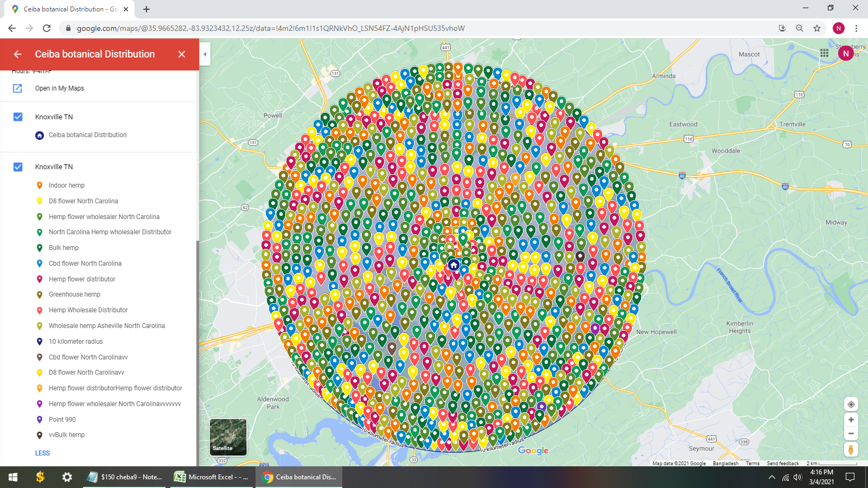Screen dimensions: 868x488
Task: Click the Send feedback link on the map
Action: tap(782, 464)
